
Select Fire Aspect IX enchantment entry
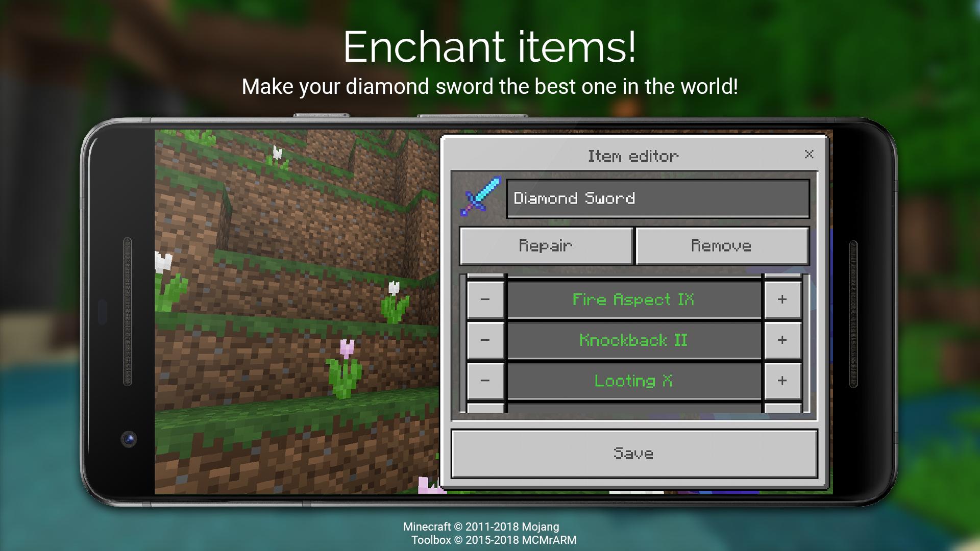pyautogui.click(x=632, y=299)
